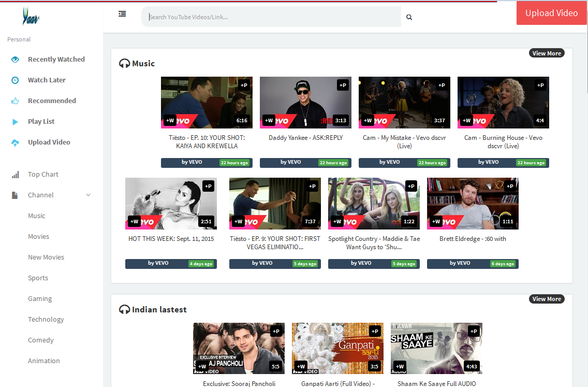Add Cam - My Mistake to watch later (+W)
588x387 pixels.
368,121
